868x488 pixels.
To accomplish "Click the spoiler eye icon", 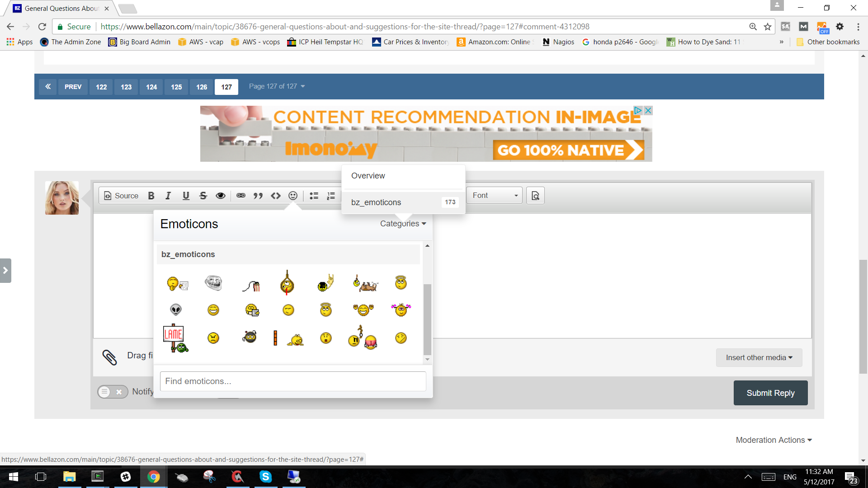I will [220, 196].
